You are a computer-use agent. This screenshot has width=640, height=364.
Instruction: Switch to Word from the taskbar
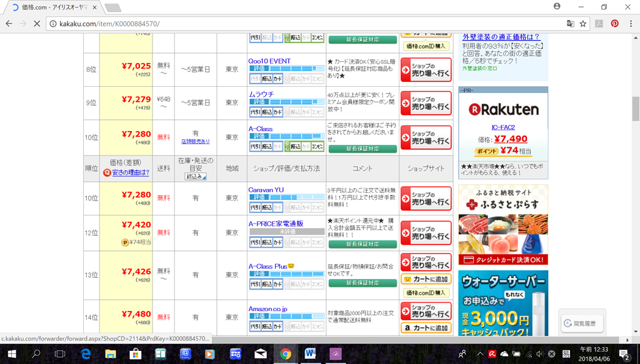(x=310, y=354)
